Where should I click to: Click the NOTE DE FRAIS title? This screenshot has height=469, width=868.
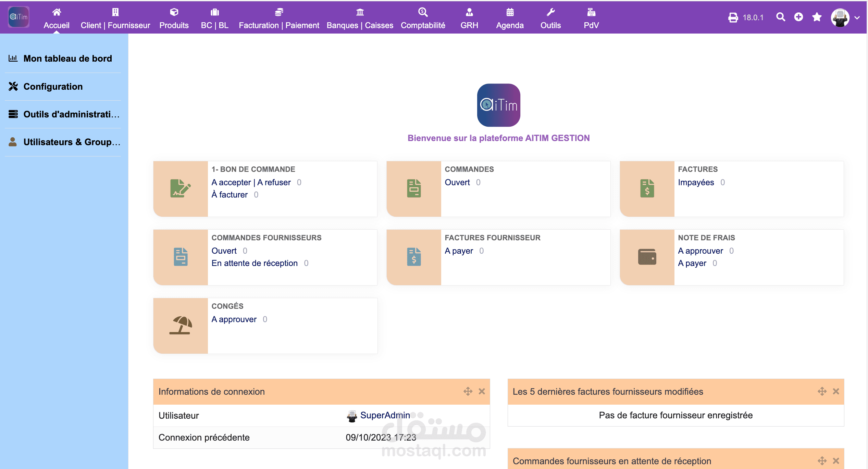coord(706,238)
